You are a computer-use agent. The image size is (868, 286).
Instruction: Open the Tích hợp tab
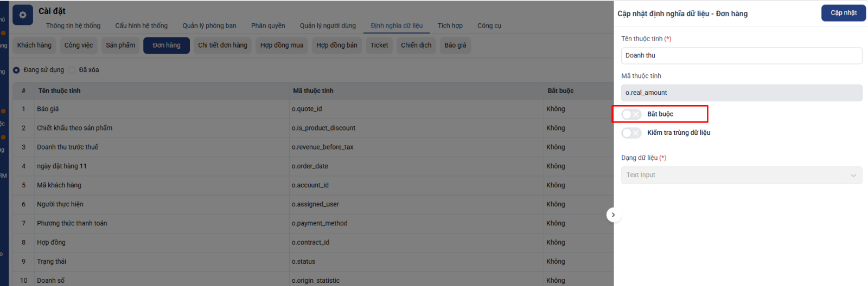pos(450,25)
